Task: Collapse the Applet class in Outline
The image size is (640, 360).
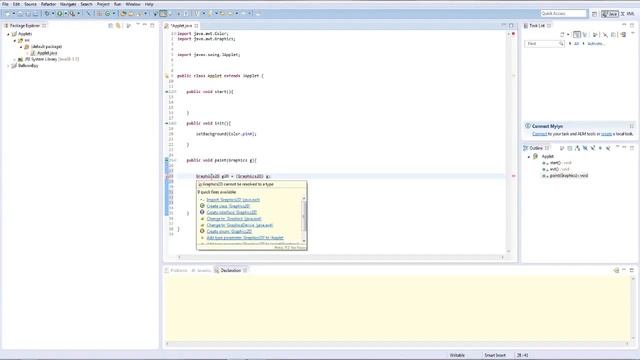Action: [x=529, y=157]
